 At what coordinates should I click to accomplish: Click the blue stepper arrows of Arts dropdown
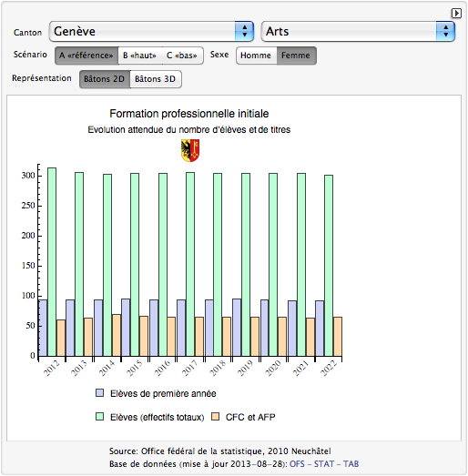coord(445,31)
